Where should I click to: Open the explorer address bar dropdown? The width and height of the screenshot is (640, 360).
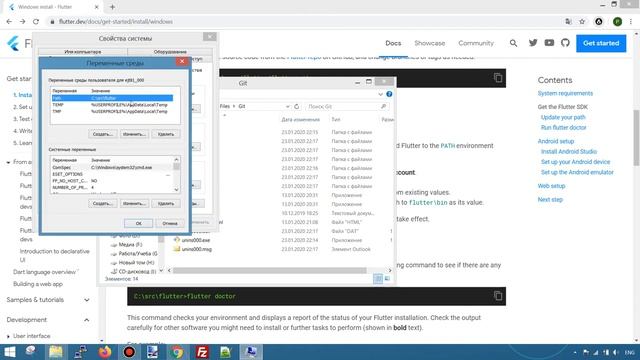(x=287, y=106)
